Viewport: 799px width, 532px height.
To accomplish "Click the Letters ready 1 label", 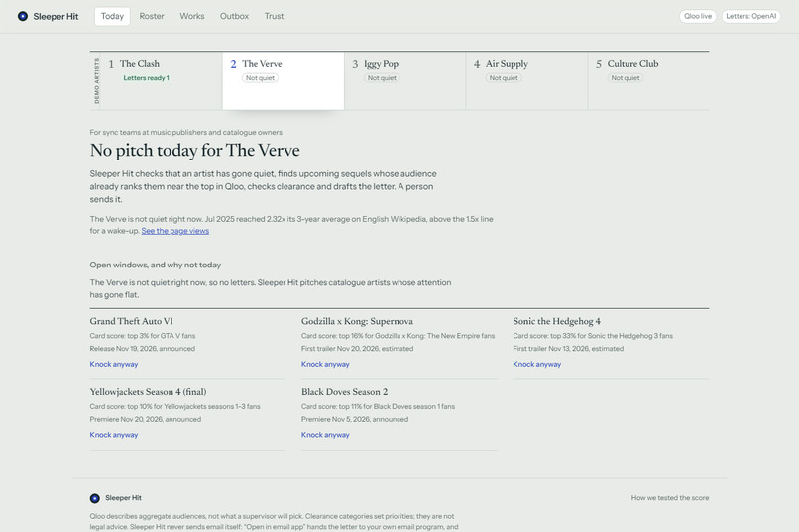I will click(x=147, y=78).
